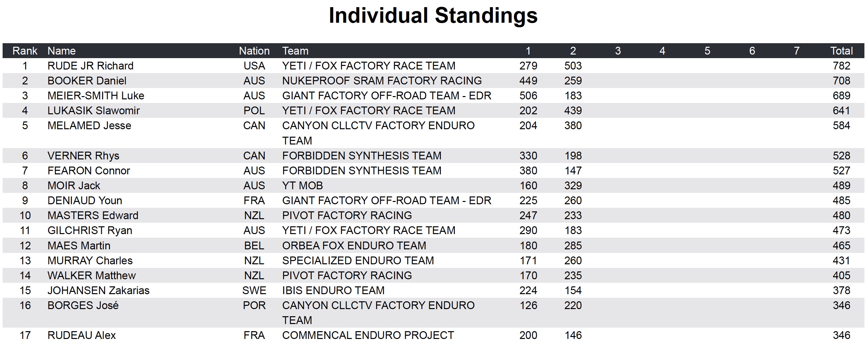Click the Total column header

(841, 51)
